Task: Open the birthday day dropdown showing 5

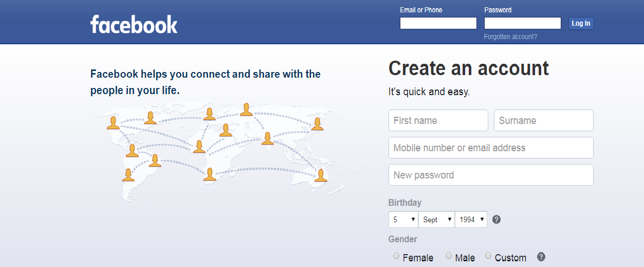Action: [x=403, y=220]
